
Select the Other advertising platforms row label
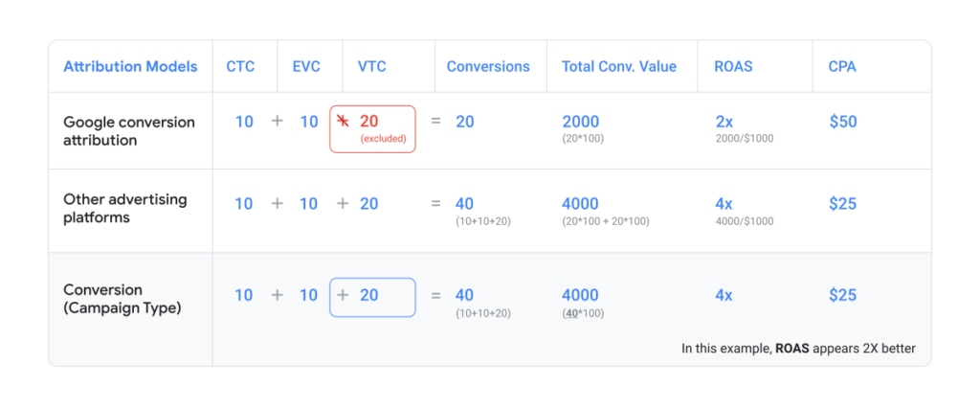[125, 209]
